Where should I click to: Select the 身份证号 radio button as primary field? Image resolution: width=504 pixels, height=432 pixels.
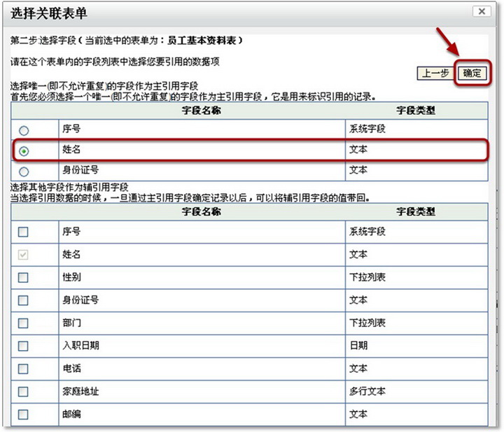24,172
